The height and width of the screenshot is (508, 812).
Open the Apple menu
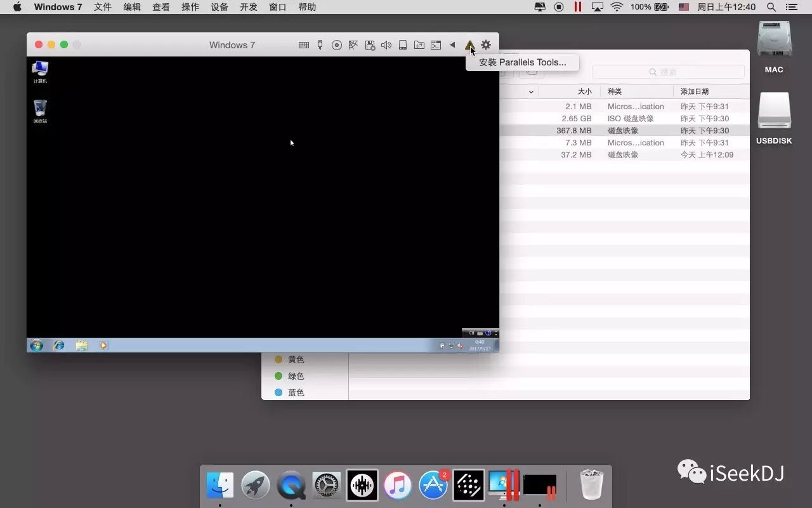pos(17,7)
